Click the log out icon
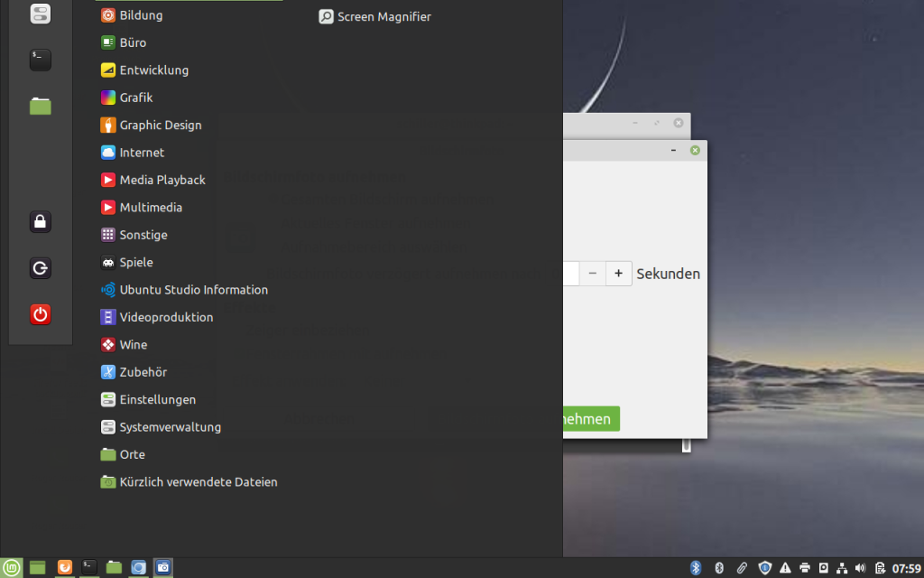Image resolution: width=924 pixels, height=578 pixels. point(40,268)
